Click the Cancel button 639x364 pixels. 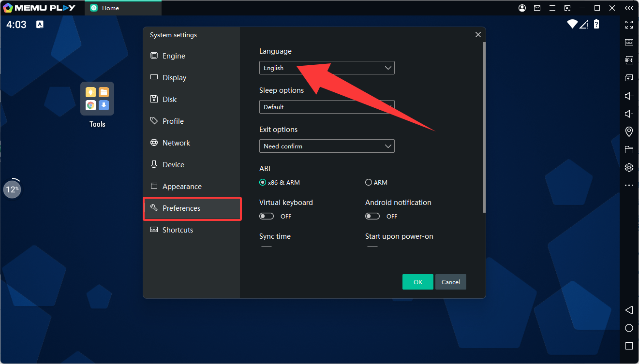coord(450,282)
